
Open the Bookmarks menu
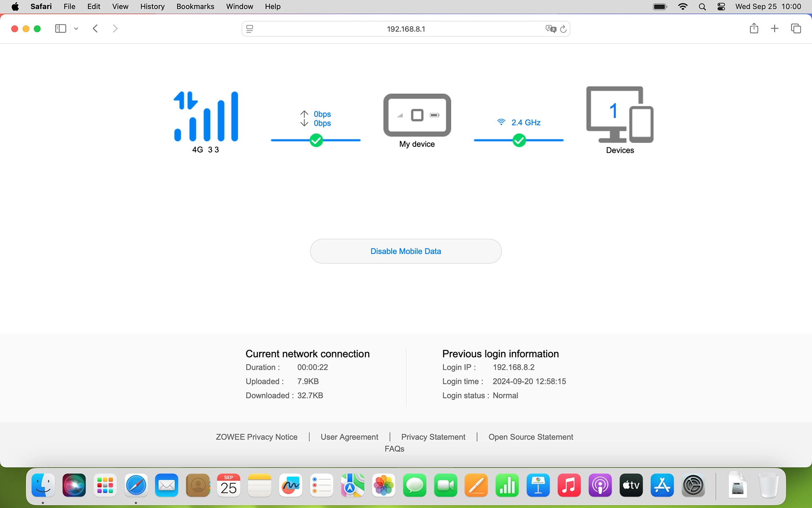[x=195, y=6]
